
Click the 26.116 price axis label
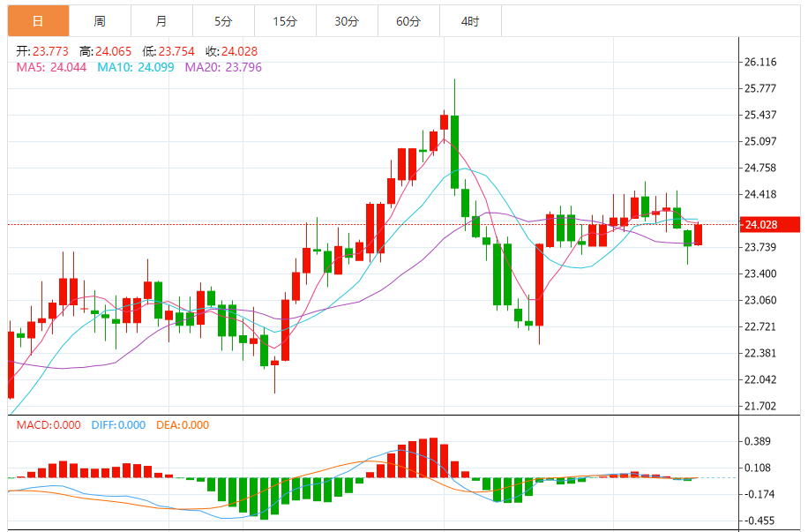pos(760,62)
